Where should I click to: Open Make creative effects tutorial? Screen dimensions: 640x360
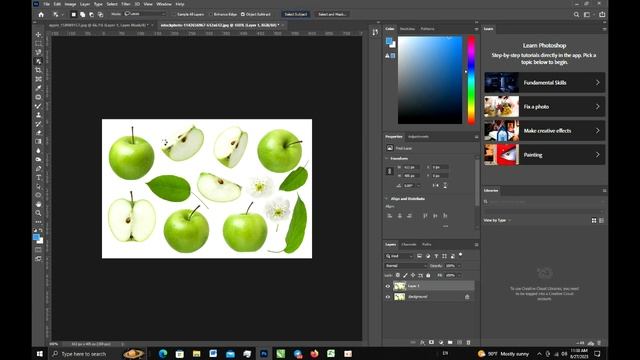tap(544, 131)
